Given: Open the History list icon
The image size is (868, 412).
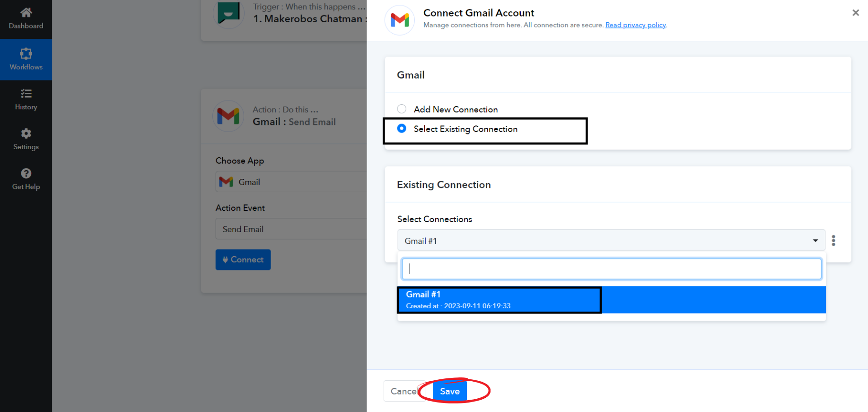Looking at the screenshot, I should 26,94.
